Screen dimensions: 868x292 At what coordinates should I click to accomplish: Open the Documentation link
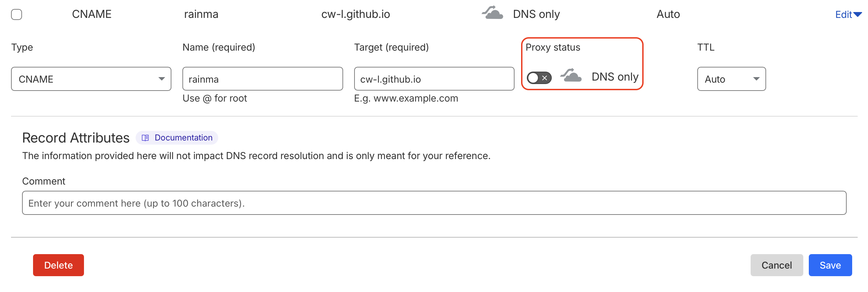coord(184,138)
